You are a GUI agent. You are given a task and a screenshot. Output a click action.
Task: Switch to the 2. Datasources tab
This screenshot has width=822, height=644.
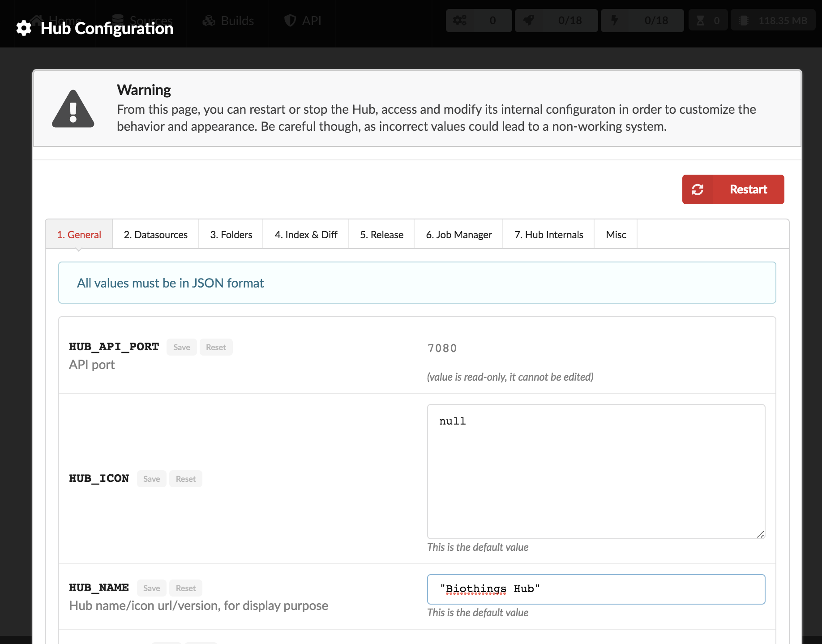point(155,235)
